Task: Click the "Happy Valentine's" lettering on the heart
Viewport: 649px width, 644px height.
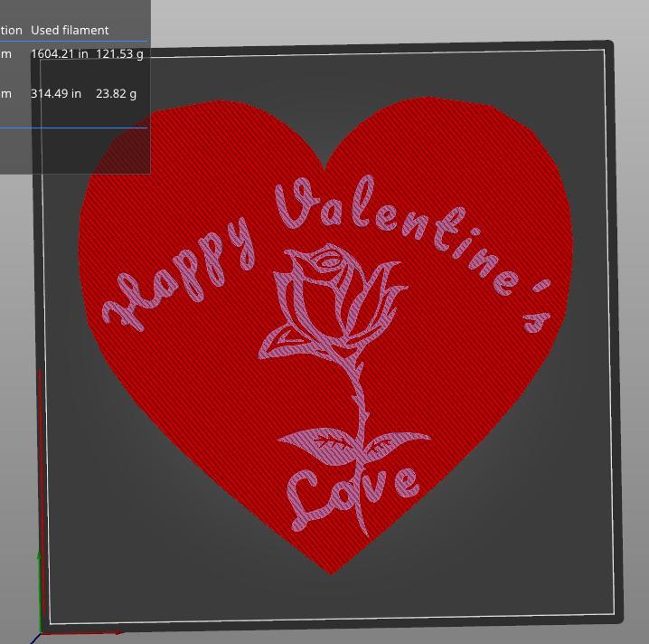Action: tap(327, 255)
